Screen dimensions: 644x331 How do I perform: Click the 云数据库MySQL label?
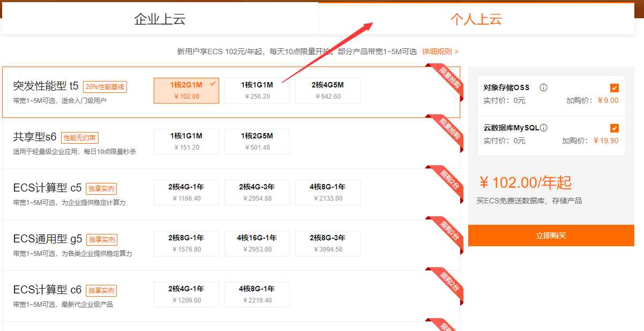(x=511, y=128)
